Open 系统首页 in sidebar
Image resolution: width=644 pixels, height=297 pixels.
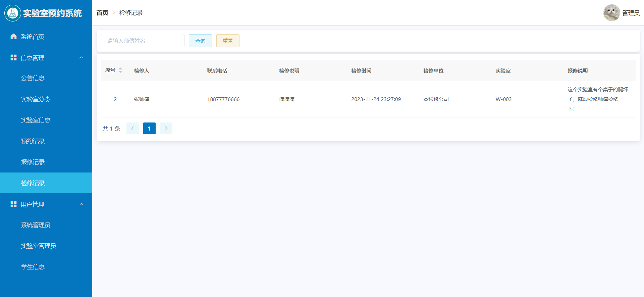pos(46,37)
